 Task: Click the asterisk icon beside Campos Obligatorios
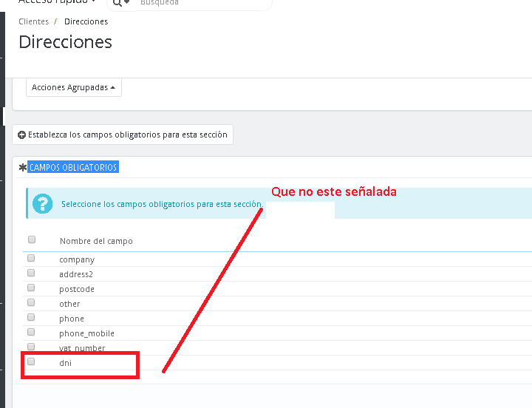[22, 168]
